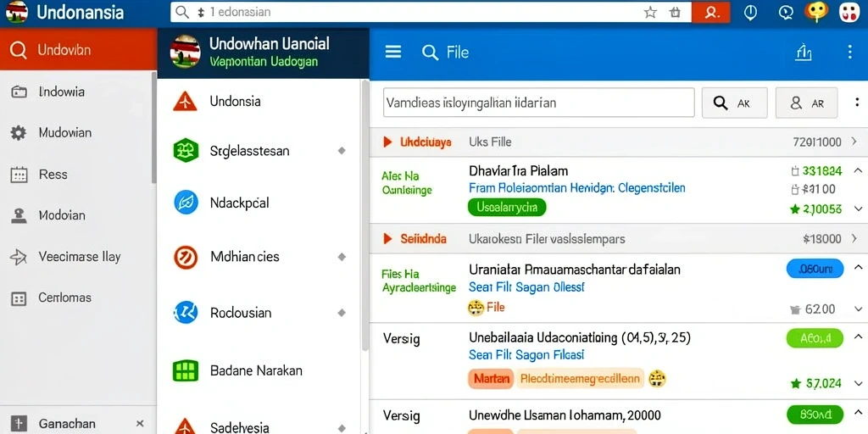Click the Vamdieas search input field
Screen dimensions: 868x434
(538, 103)
